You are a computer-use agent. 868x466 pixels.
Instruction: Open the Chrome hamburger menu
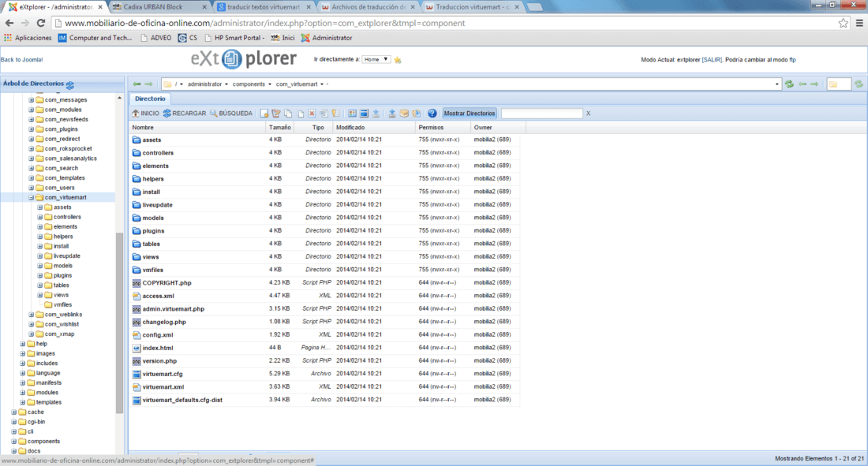coord(859,23)
